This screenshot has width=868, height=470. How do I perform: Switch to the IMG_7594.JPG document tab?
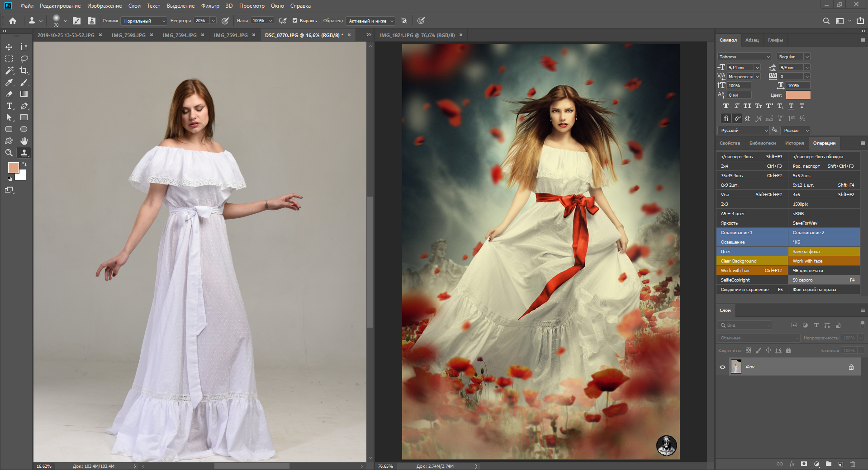[x=180, y=35]
